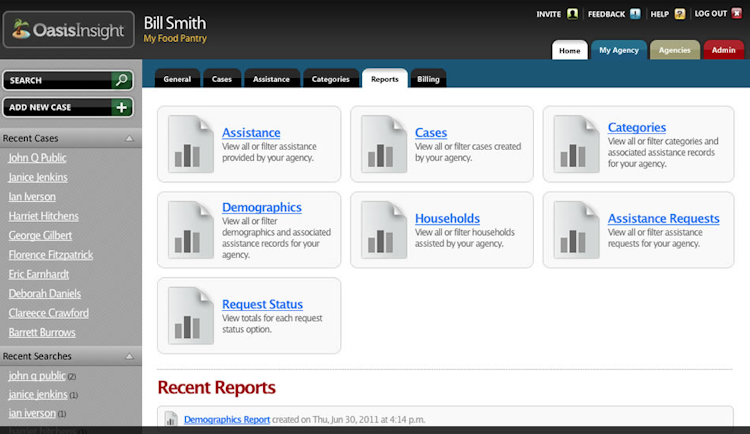750x434 pixels.
Task: Click the Assistance Requests report chart icon
Action: pyautogui.click(x=576, y=230)
